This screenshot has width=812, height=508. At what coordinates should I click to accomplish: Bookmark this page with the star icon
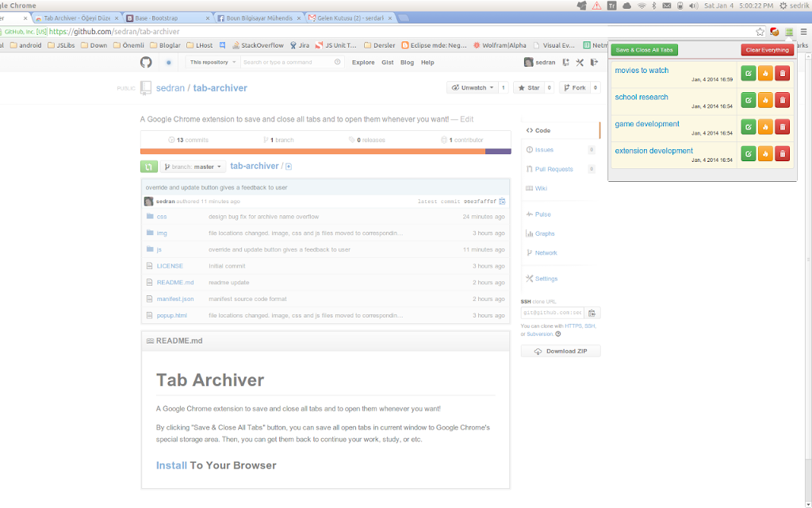click(x=760, y=32)
